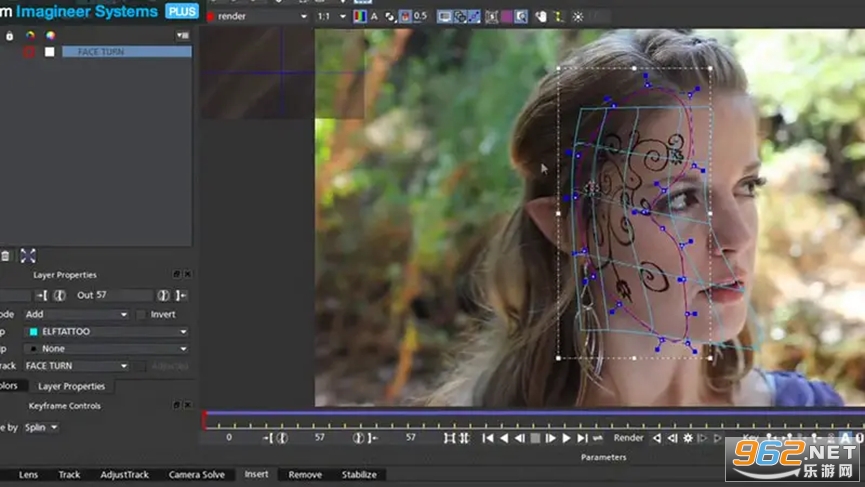
Task: Stop playback
Action: 535,438
